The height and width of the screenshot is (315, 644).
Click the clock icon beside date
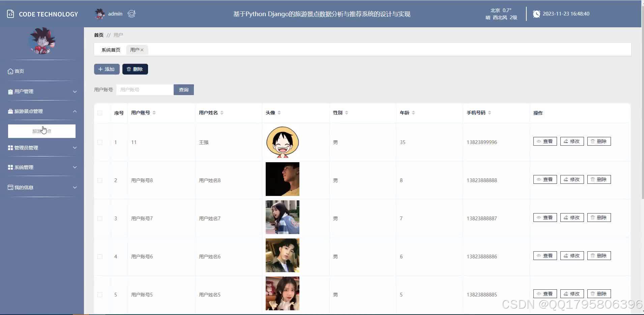pyautogui.click(x=536, y=14)
